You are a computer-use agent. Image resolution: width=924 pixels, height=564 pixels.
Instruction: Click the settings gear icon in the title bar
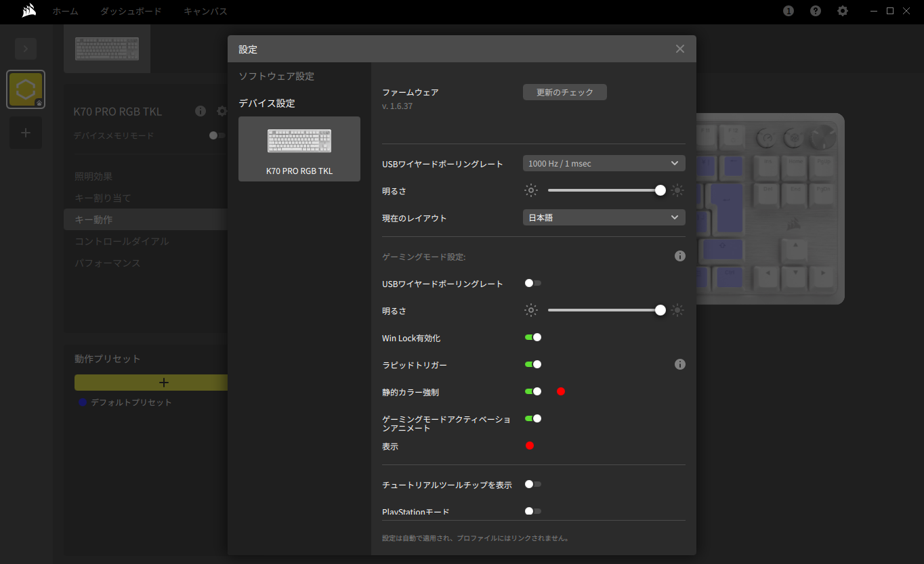842,11
